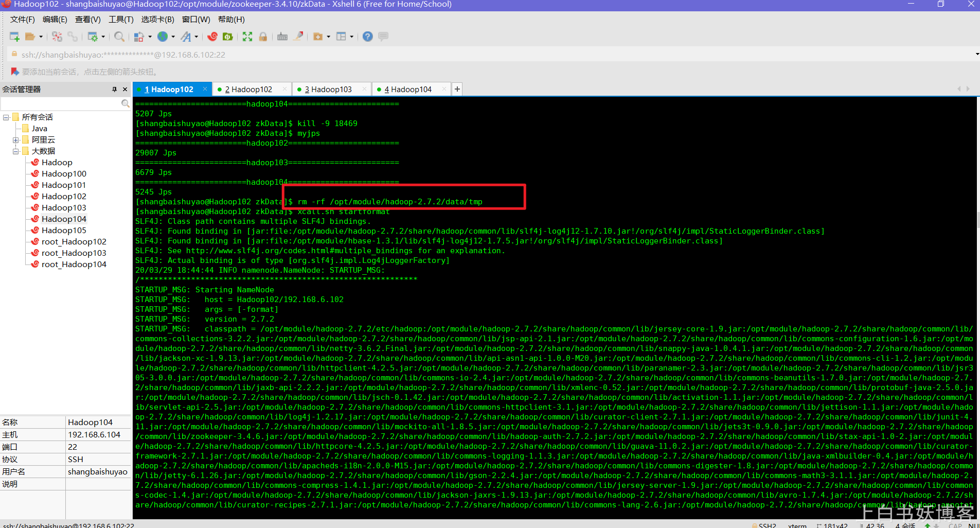Select Hadoop105 session in tree
The height and width of the screenshot is (528, 980).
pos(59,231)
